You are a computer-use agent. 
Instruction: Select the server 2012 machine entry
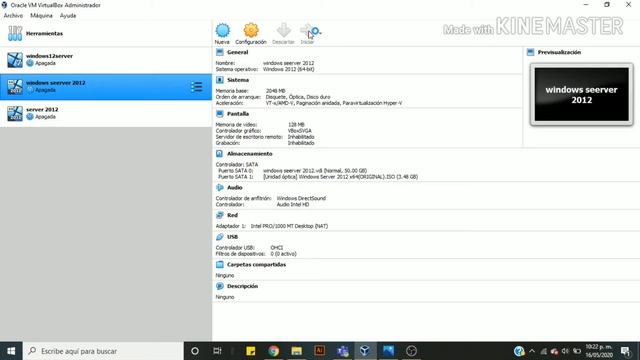pos(106,113)
